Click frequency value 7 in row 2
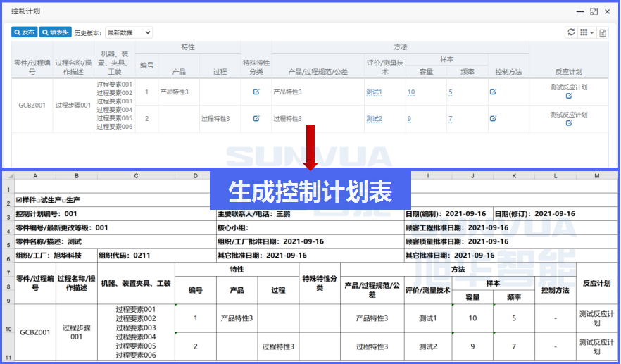The image size is (621, 364). click(450, 119)
